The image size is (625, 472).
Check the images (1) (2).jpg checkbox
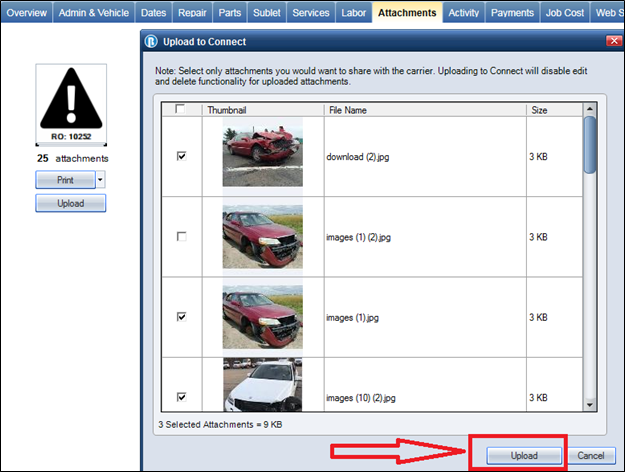(x=181, y=236)
